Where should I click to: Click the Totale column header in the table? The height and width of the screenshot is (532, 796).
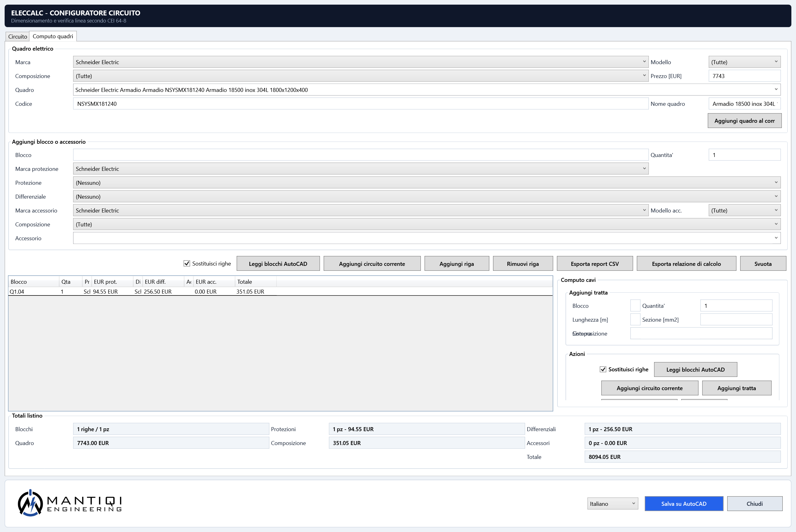coord(256,282)
